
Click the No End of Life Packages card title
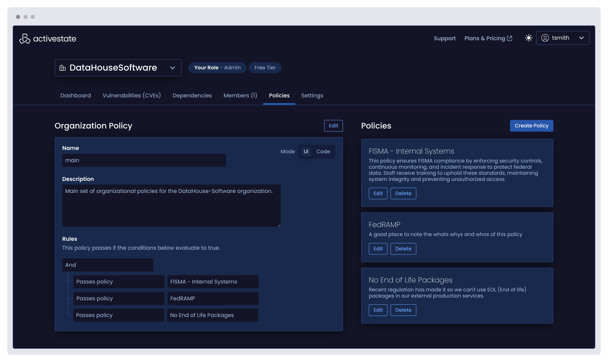tap(411, 280)
